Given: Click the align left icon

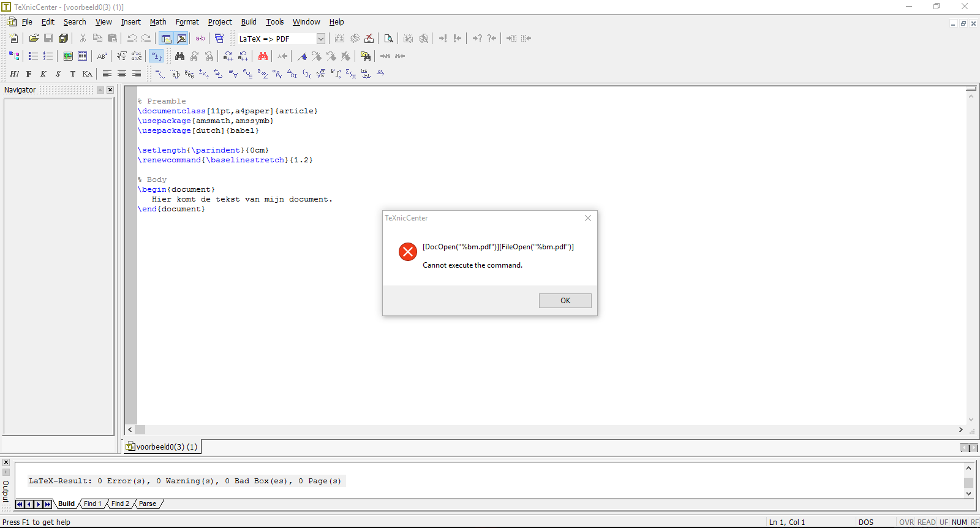Looking at the screenshot, I should pyautogui.click(x=107, y=74).
